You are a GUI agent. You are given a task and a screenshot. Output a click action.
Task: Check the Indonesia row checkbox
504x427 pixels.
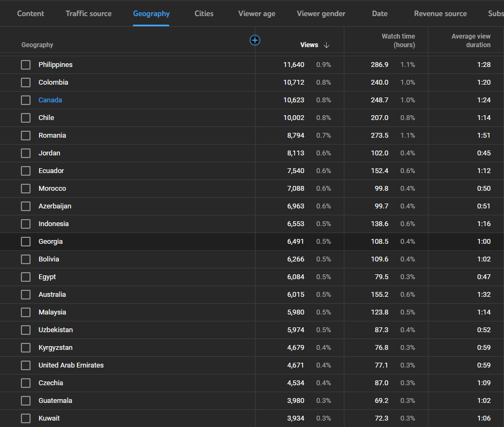26,224
